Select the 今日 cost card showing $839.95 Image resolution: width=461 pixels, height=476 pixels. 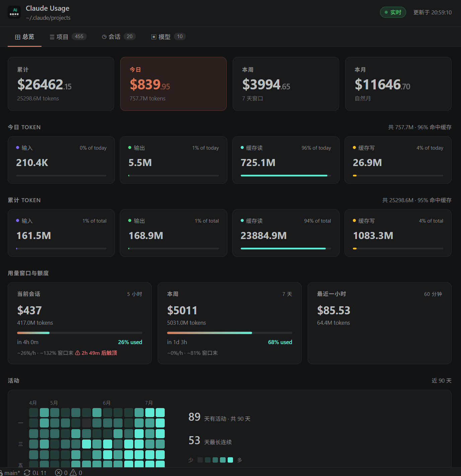coord(173,84)
